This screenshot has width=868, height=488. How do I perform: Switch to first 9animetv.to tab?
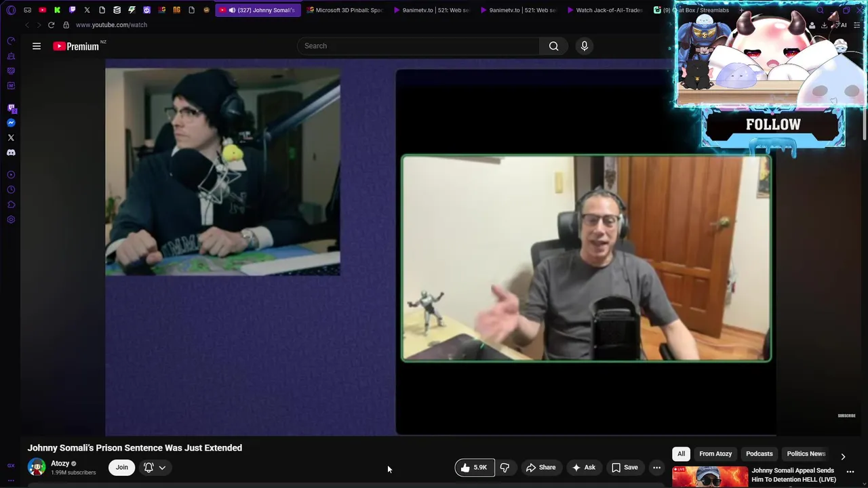pyautogui.click(x=432, y=10)
